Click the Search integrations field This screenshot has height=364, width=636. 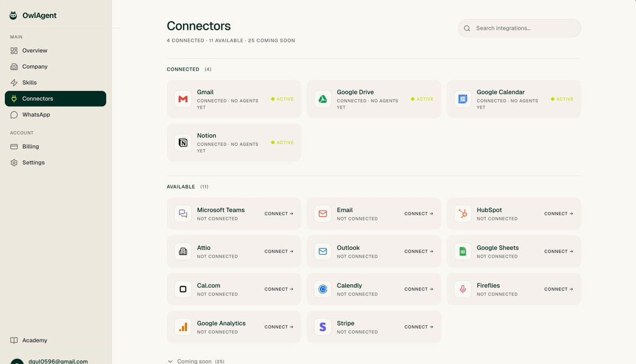pyautogui.click(x=519, y=29)
